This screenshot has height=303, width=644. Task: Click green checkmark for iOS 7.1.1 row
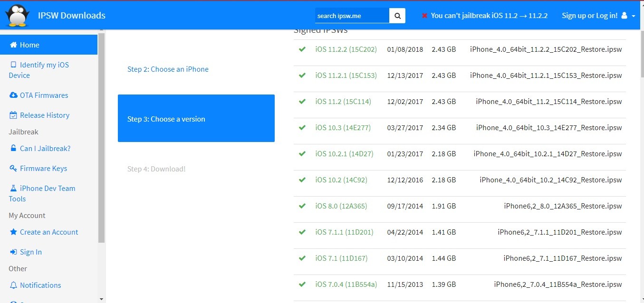click(302, 232)
